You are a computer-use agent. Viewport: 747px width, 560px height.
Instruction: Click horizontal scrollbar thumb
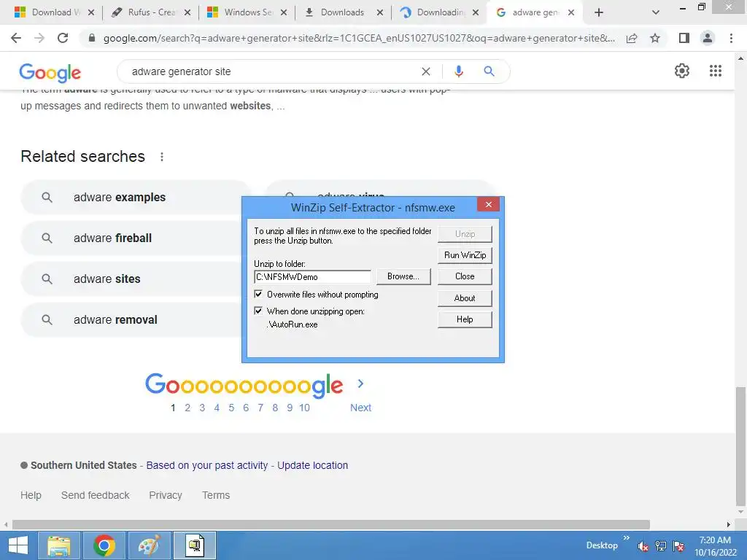point(331,525)
